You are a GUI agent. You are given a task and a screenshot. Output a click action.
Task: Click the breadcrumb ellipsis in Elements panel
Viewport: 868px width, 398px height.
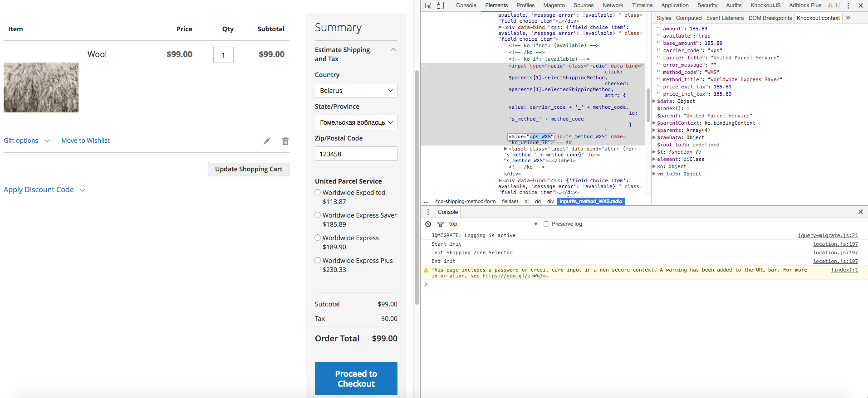(x=426, y=202)
